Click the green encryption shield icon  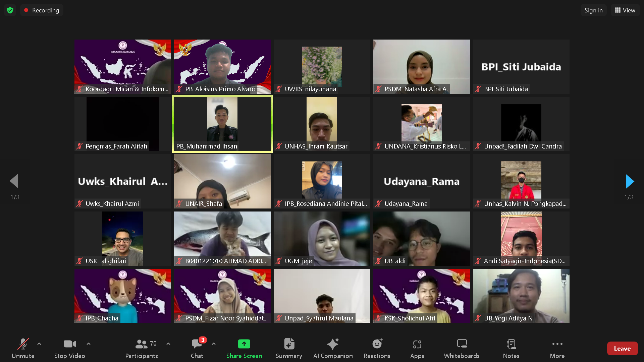point(10,10)
